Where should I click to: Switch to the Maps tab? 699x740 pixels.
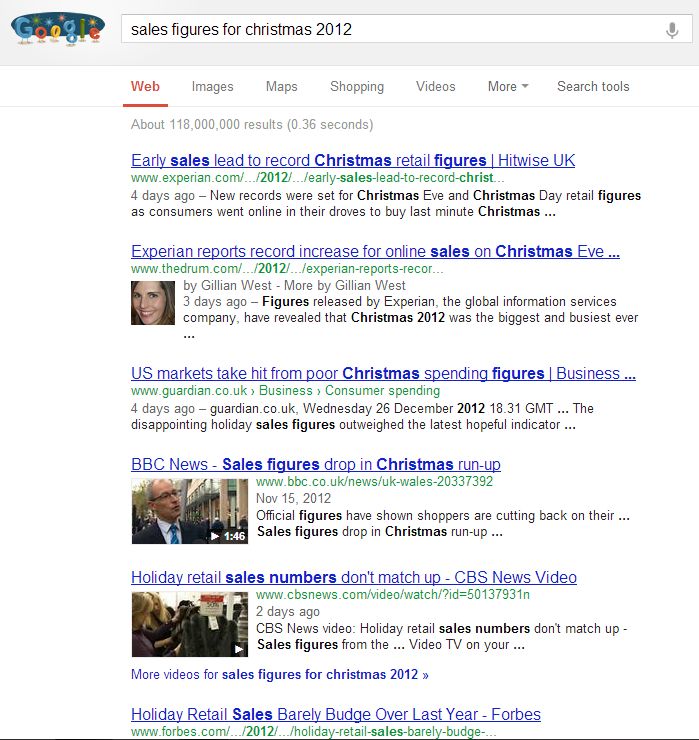[x=281, y=86]
